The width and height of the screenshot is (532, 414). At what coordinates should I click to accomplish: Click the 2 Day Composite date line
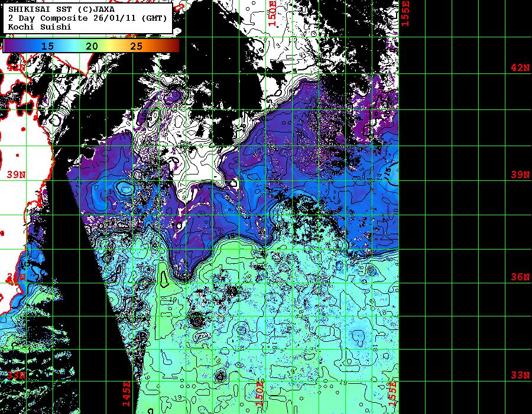point(87,18)
